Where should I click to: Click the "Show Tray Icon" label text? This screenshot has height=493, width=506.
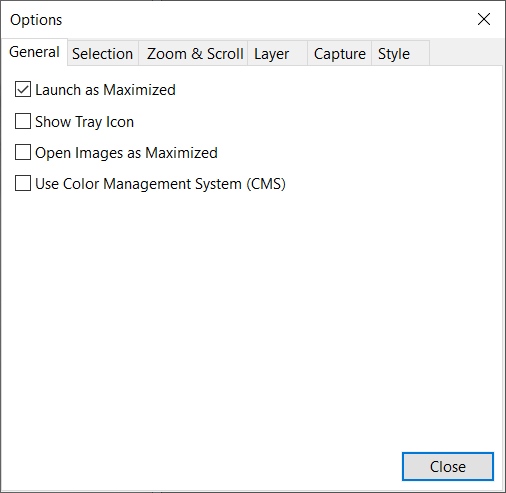point(84,121)
